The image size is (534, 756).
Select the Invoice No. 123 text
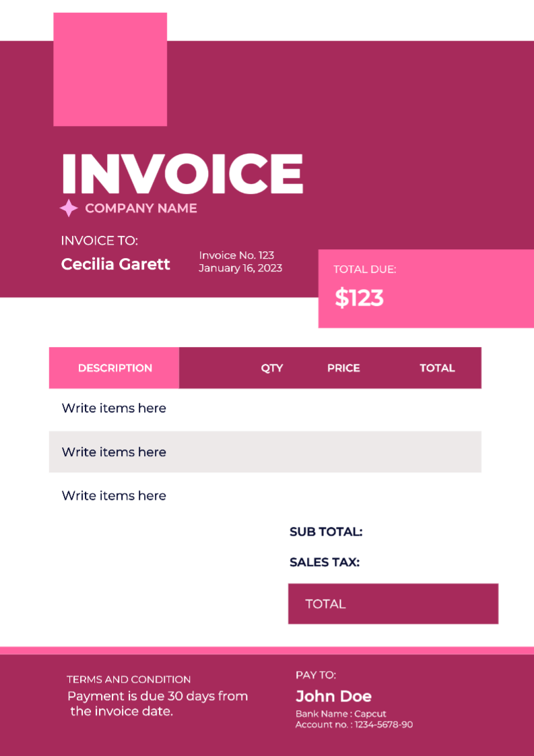236,255
